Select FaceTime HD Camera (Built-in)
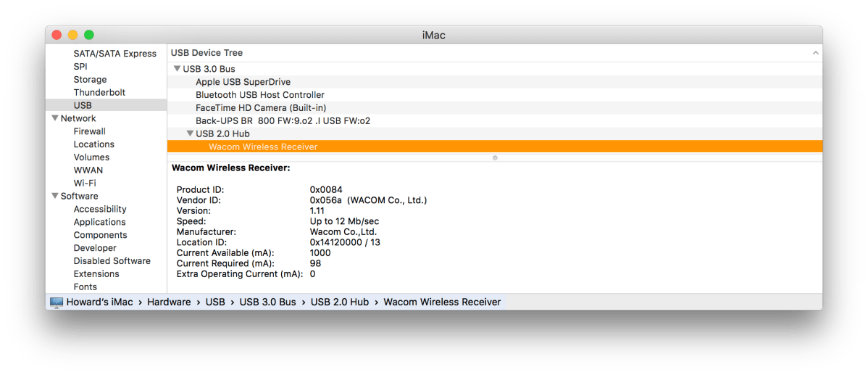Screen dimensions: 868x375 [260, 108]
